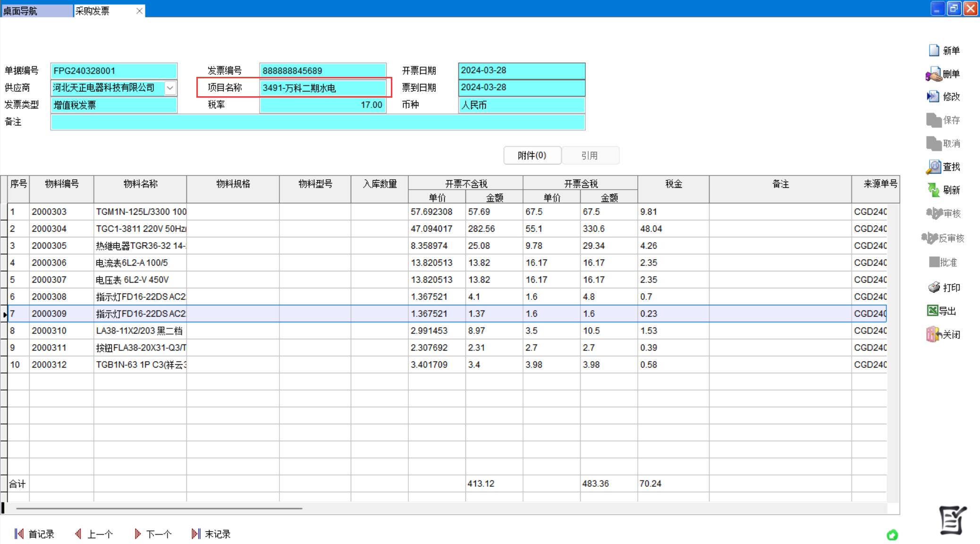The width and height of the screenshot is (980, 544).
Task: Click the horizontal table scrollbar
Action: coord(159,509)
